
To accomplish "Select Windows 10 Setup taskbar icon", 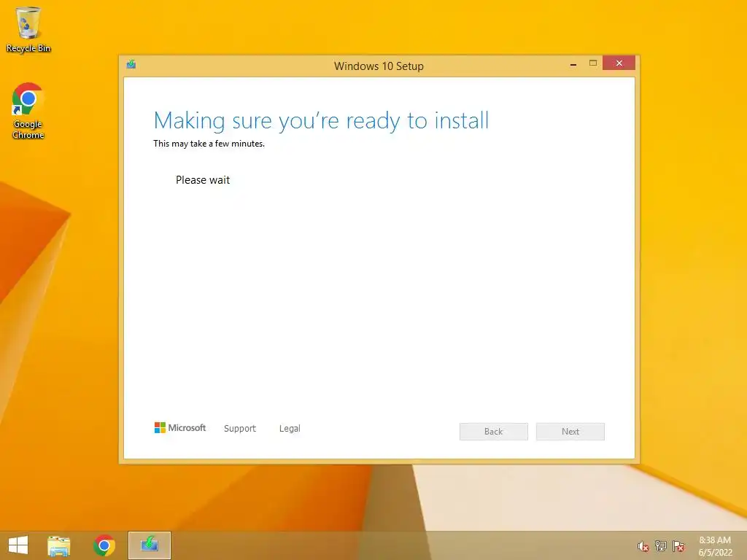I will coord(149,545).
